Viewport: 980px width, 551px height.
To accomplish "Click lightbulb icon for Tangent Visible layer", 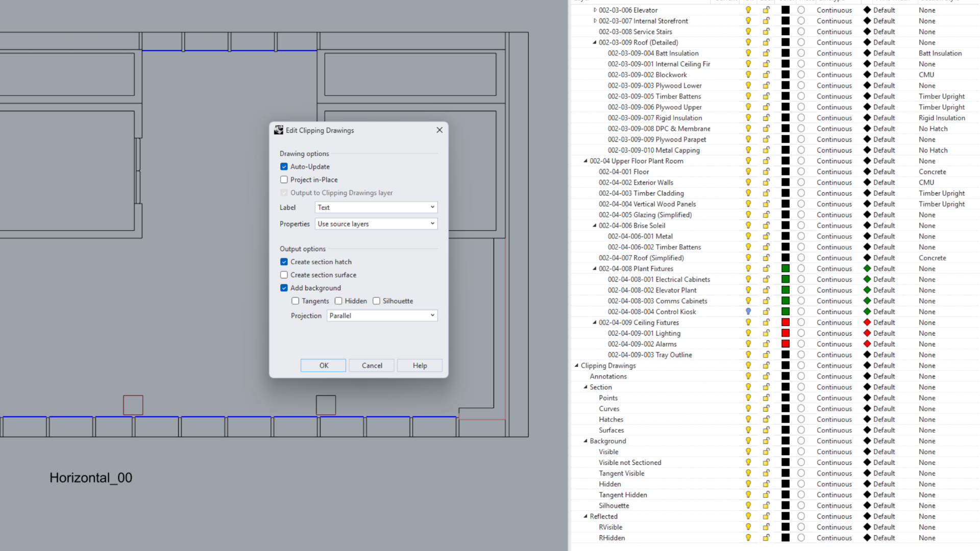I will click(748, 473).
